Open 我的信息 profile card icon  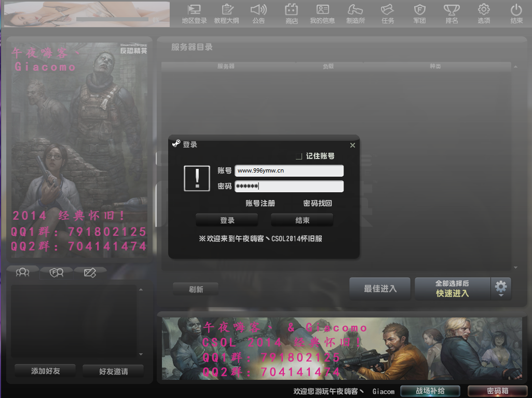(322, 14)
